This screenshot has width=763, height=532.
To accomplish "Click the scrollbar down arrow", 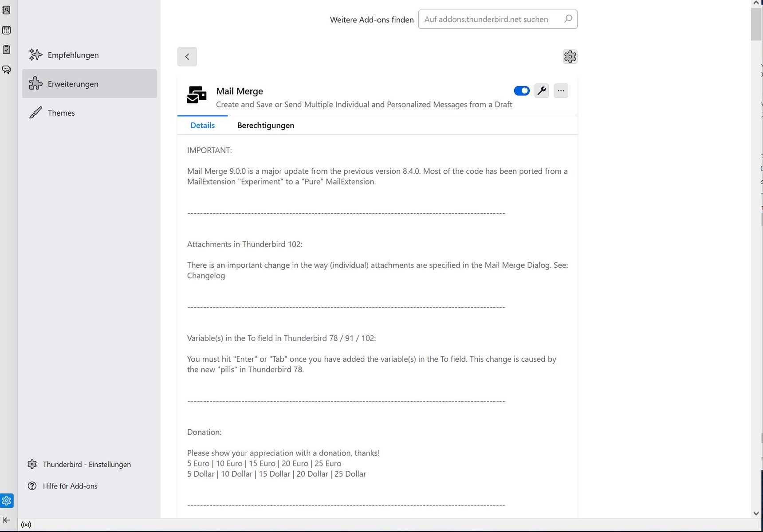I will [x=756, y=513].
